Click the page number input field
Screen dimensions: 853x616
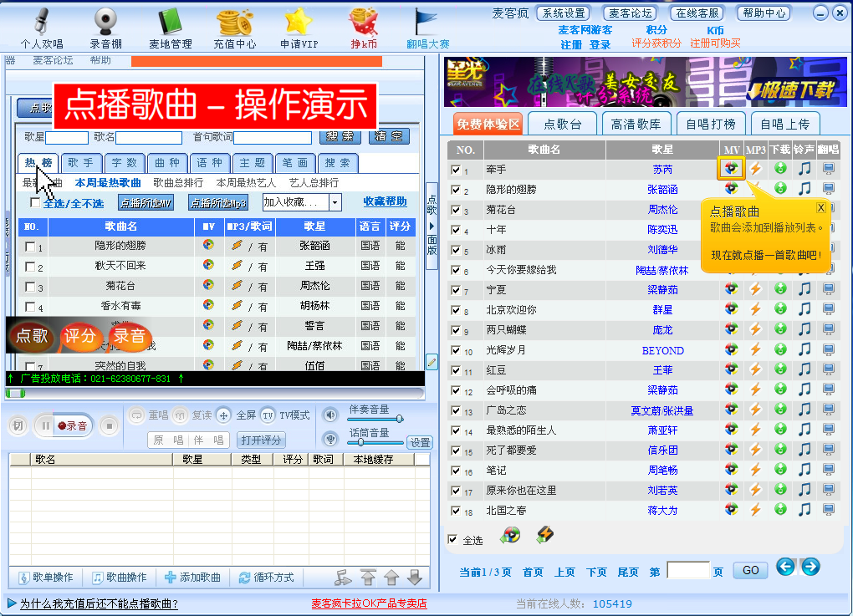pos(688,570)
